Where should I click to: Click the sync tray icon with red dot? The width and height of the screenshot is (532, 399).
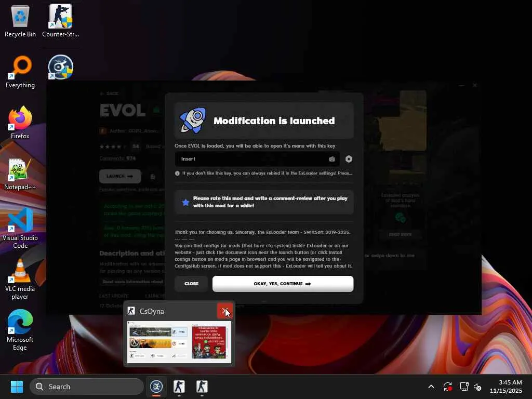[447, 387]
